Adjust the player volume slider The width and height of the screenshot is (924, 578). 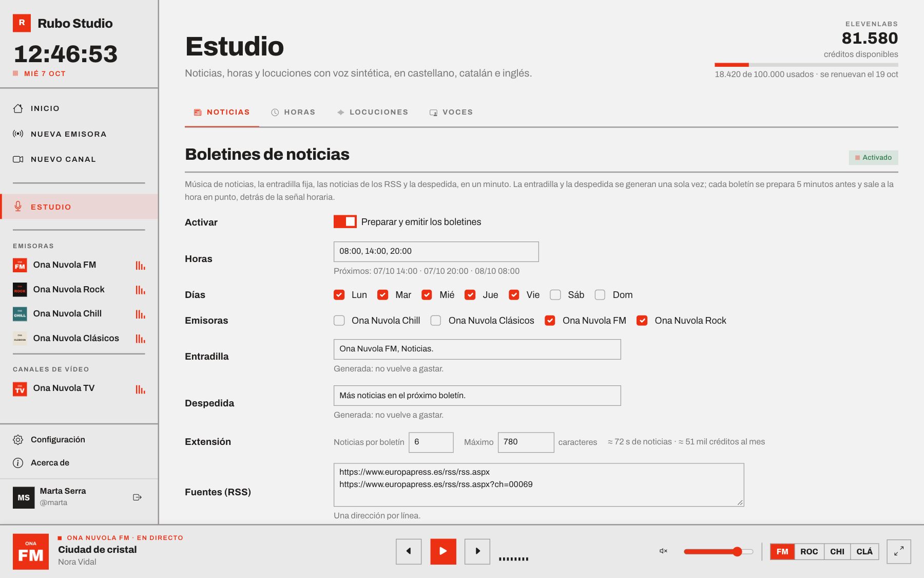click(718, 552)
